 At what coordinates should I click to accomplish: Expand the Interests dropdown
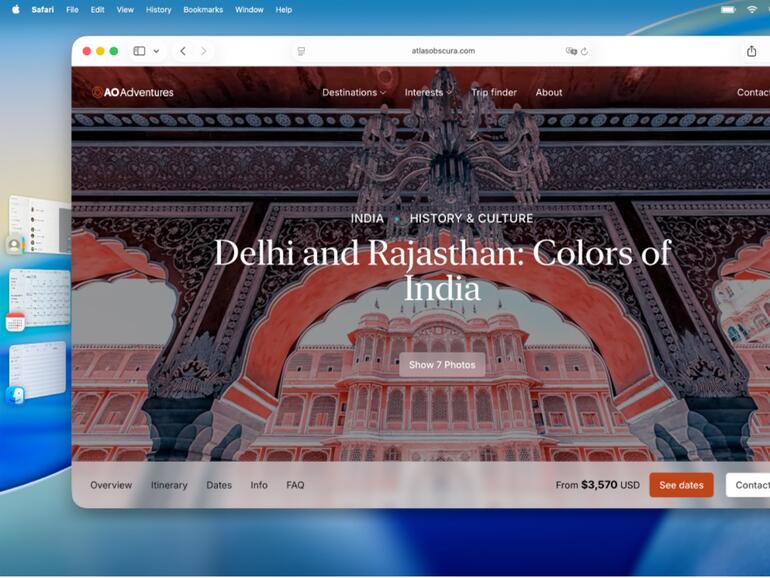428,92
